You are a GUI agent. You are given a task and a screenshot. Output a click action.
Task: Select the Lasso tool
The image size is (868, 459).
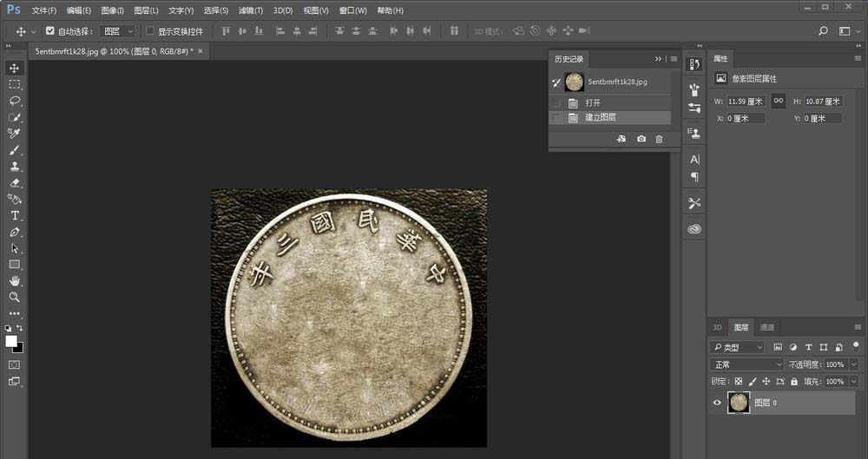tap(15, 101)
